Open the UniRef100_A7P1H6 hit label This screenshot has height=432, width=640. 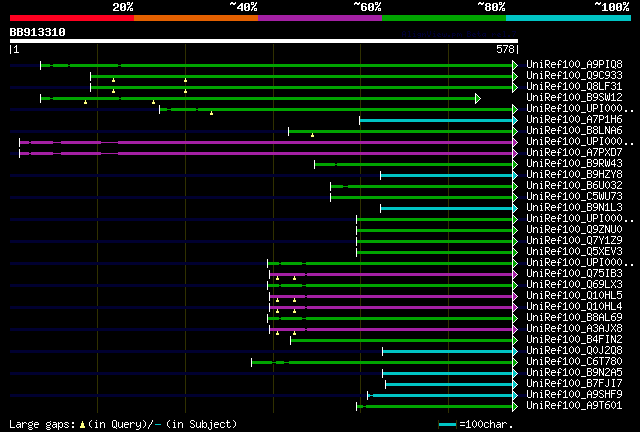[x=574, y=120]
